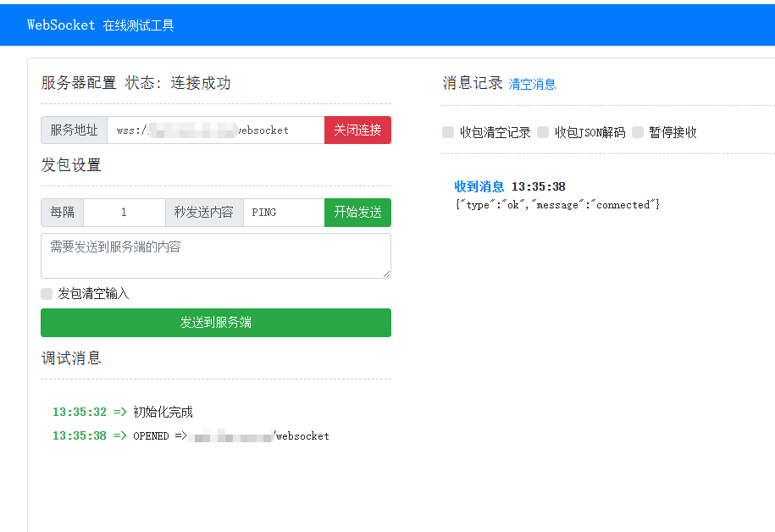
Task: Click the interval number field showing 1
Action: click(125, 212)
